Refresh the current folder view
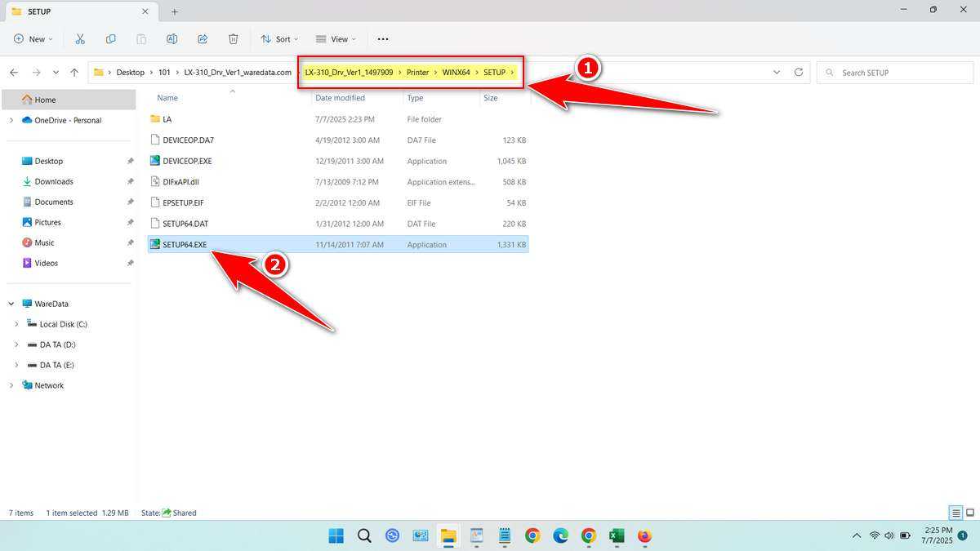980x551 pixels. pyautogui.click(x=799, y=73)
